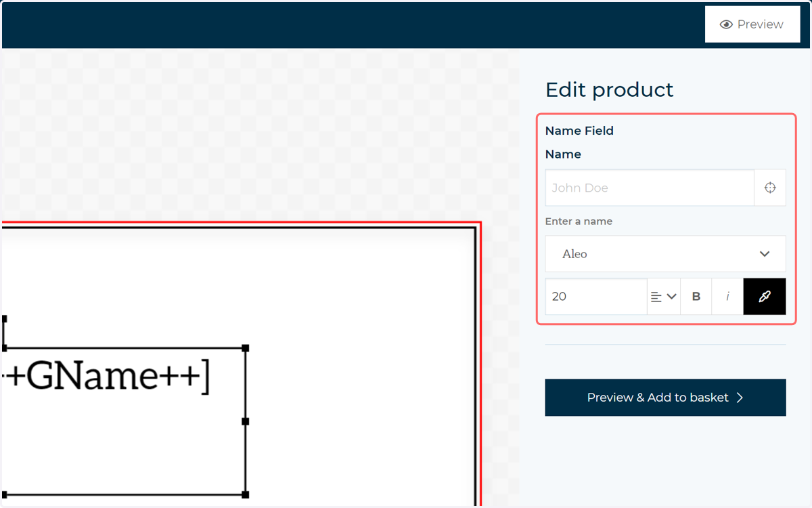812x508 pixels.
Task: Click the 'Name Field' heading
Action: coord(579,131)
